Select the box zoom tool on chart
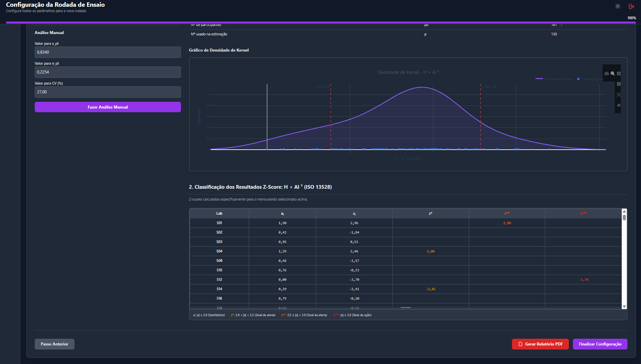 [x=613, y=73]
